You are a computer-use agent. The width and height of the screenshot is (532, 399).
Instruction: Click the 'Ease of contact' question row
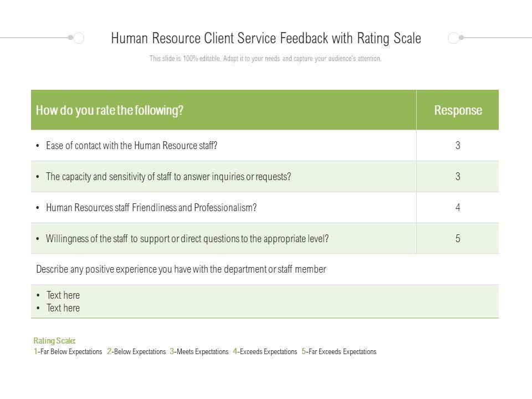(x=131, y=146)
